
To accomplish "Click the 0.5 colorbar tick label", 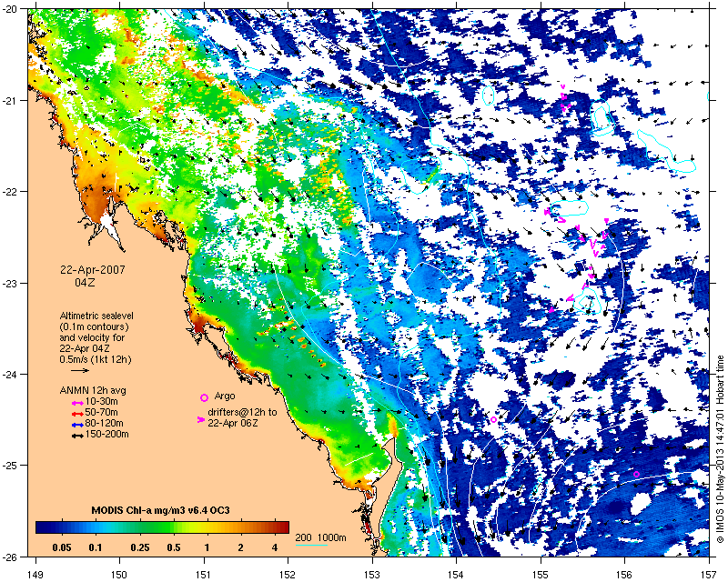I will 174,547.
